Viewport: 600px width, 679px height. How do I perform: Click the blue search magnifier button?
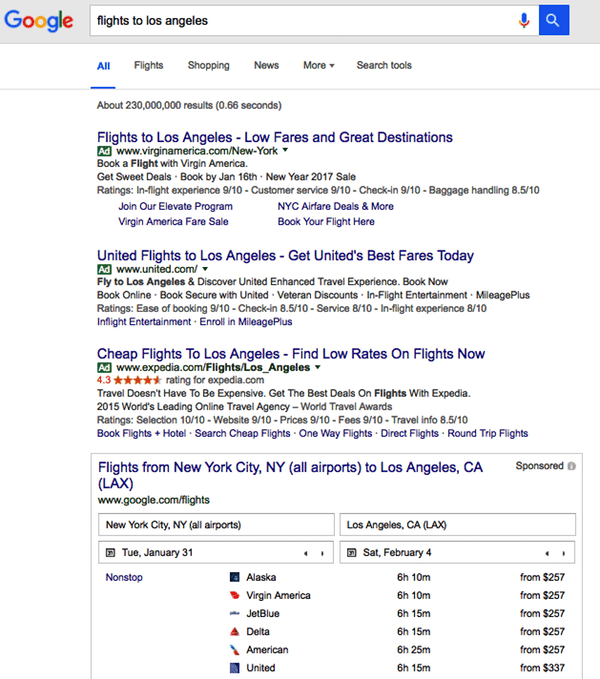(554, 20)
